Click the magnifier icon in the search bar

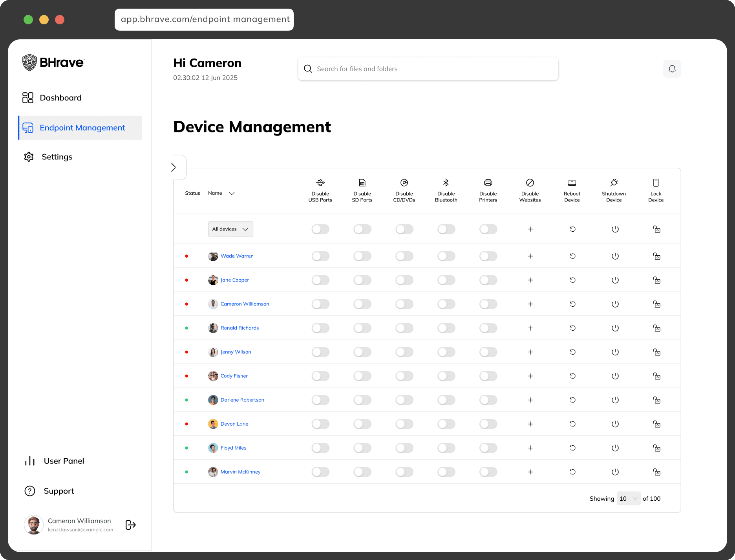tap(308, 69)
